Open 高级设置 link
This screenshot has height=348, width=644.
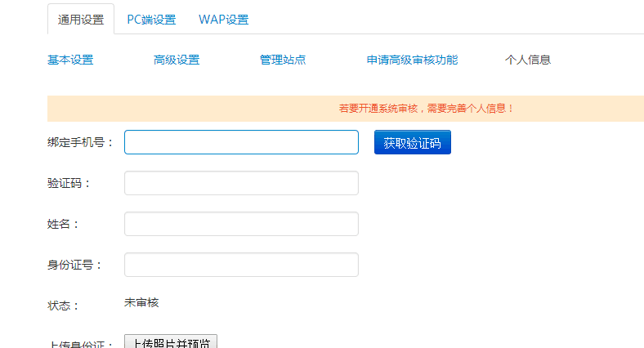click(x=177, y=60)
